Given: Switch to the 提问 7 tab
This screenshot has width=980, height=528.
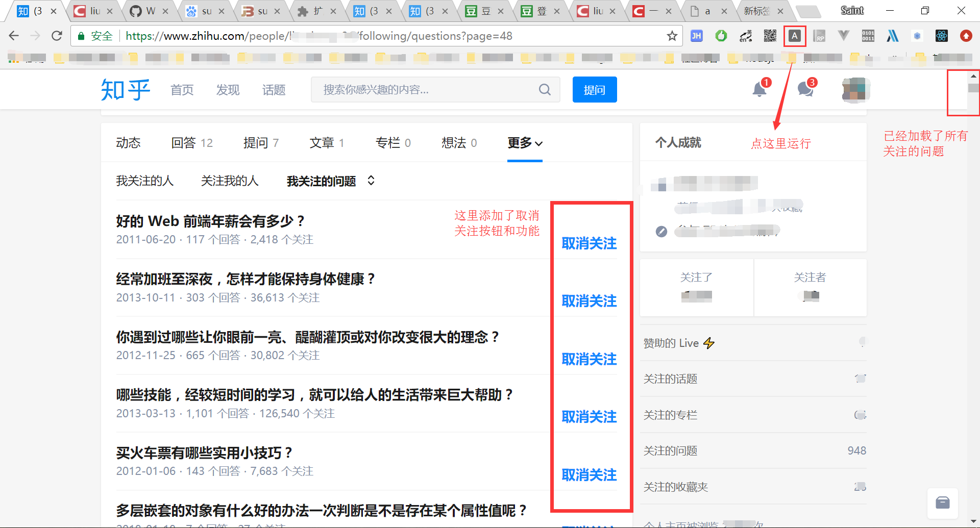Looking at the screenshot, I should point(261,143).
